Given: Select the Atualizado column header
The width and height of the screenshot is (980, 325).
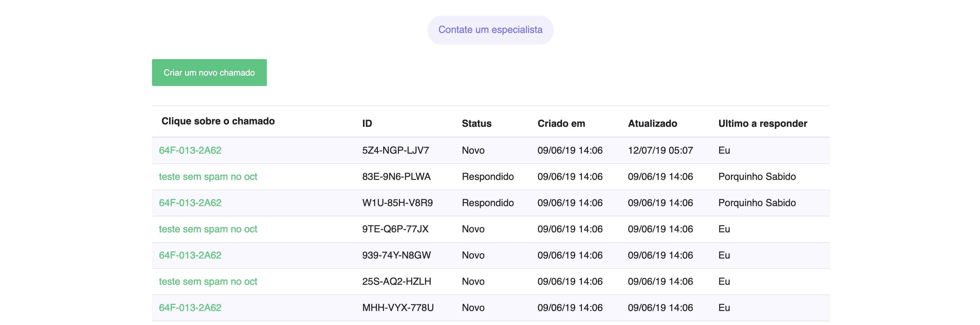Looking at the screenshot, I should click(652, 123).
